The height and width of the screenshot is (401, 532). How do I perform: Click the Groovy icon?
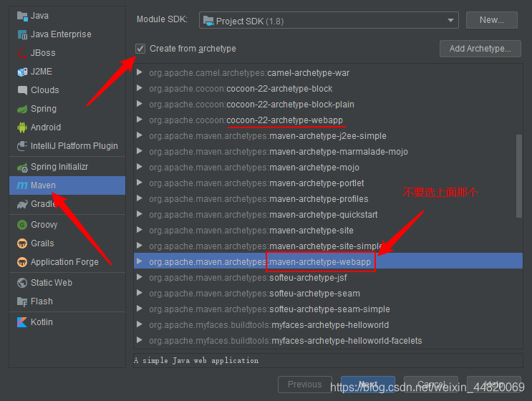point(22,225)
